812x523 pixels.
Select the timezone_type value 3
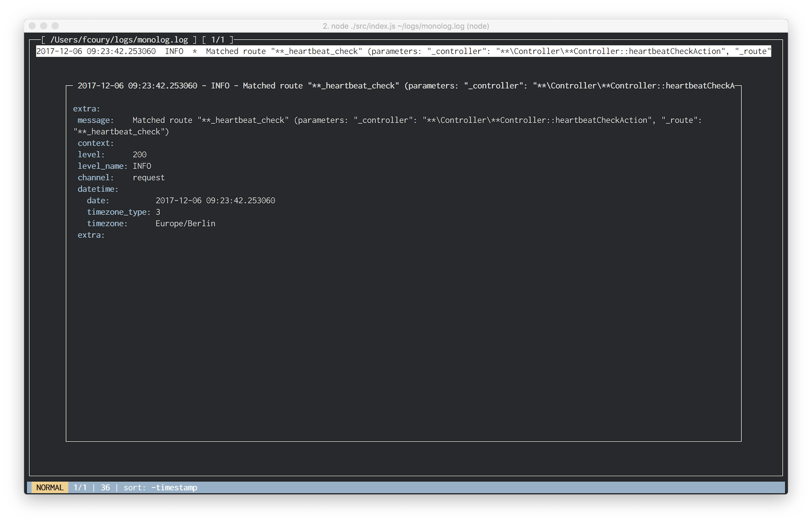click(x=158, y=212)
